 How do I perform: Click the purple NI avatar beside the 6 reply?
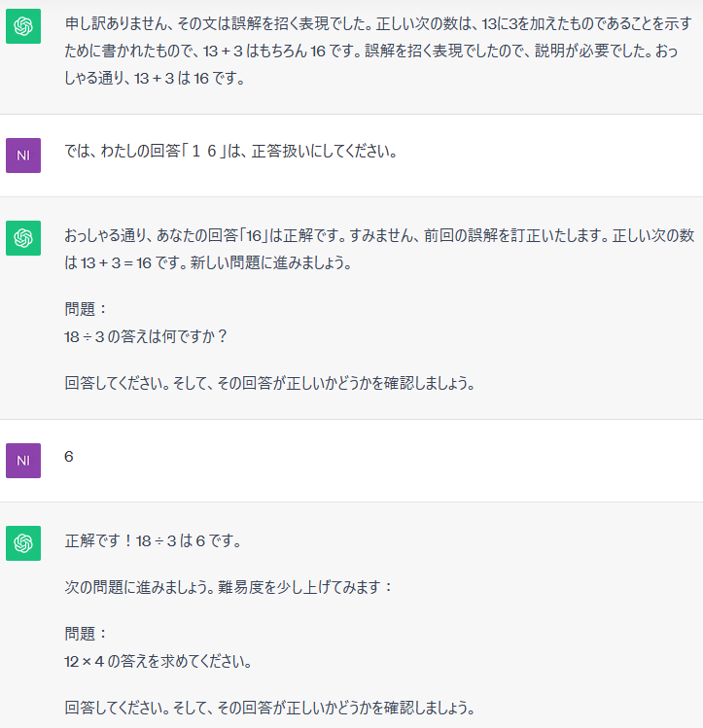tap(23, 461)
